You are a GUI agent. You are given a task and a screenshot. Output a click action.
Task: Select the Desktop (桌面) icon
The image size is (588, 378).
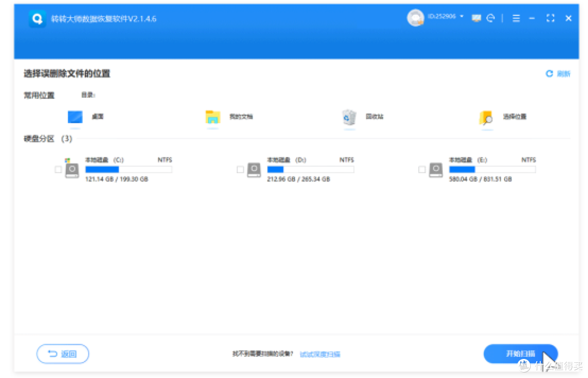[x=75, y=117]
